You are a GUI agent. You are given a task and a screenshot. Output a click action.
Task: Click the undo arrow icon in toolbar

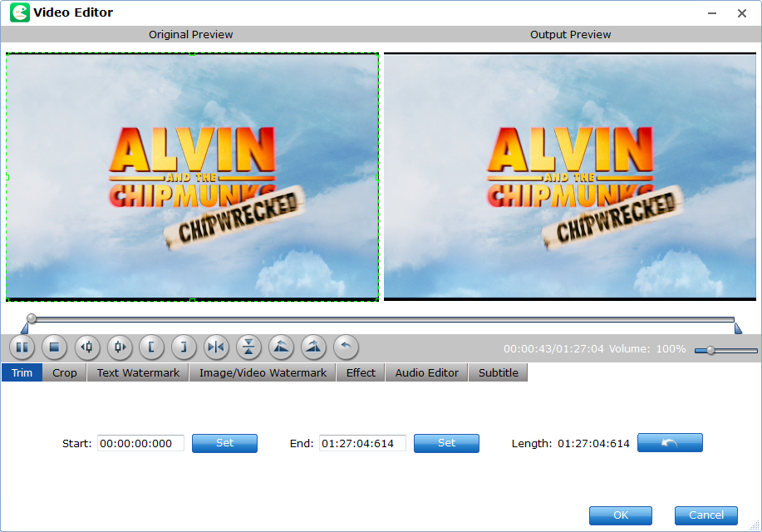click(x=346, y=347)
